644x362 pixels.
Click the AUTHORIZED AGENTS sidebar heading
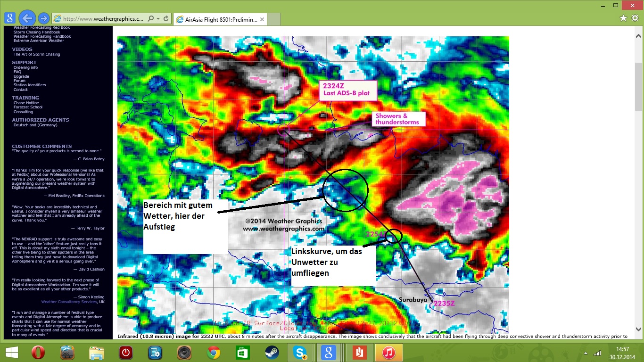[41, 120]
